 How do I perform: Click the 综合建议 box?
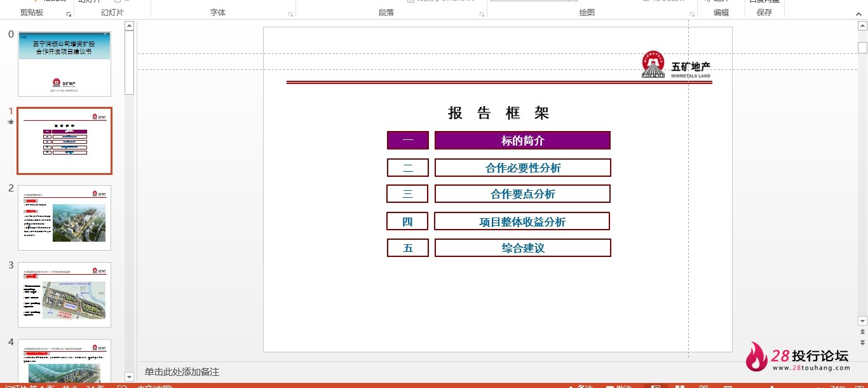point(523,248)
